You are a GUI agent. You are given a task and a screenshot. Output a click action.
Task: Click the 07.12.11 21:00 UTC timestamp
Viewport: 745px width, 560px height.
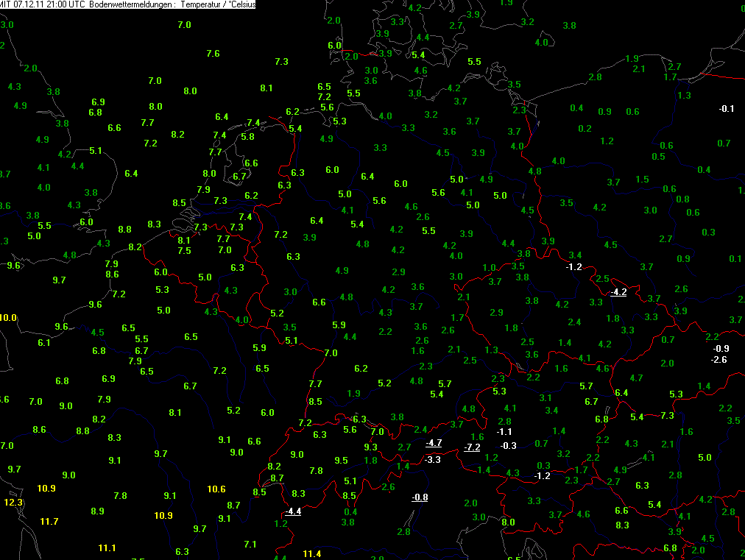(x=46, y=4)
